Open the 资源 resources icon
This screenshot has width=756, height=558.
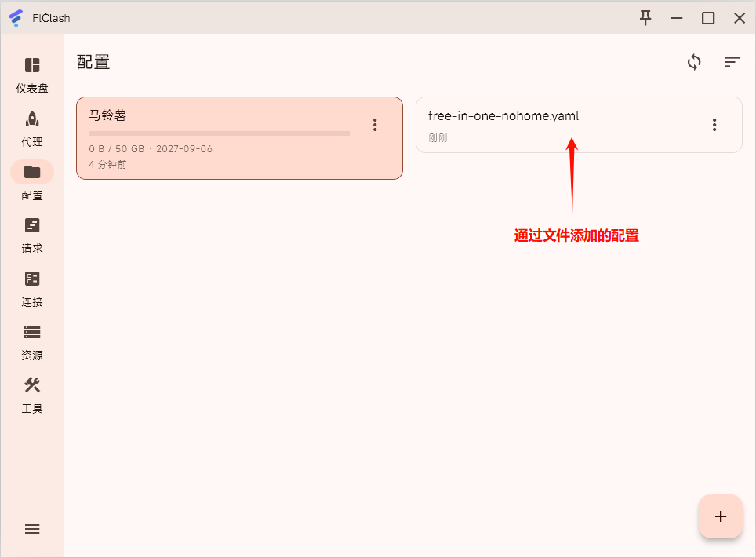click(32, 333)
